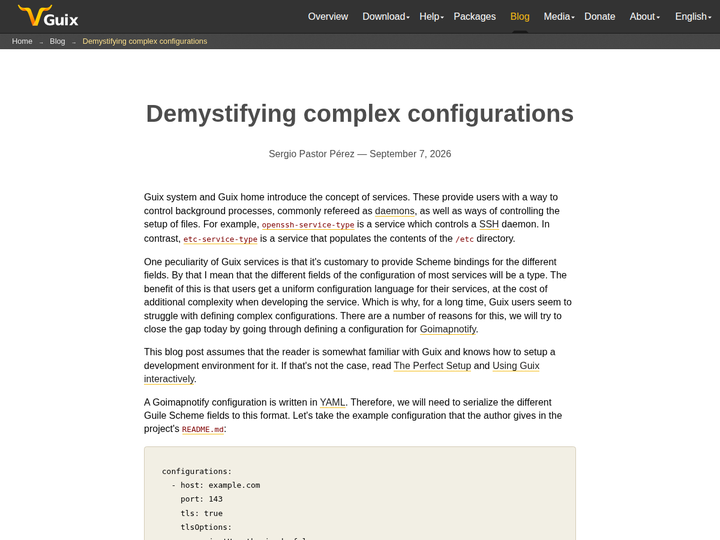Image resolution: width=720 pixels, height=540 pixels.
Task: Click the Guix logo
Action: [48, 16]
